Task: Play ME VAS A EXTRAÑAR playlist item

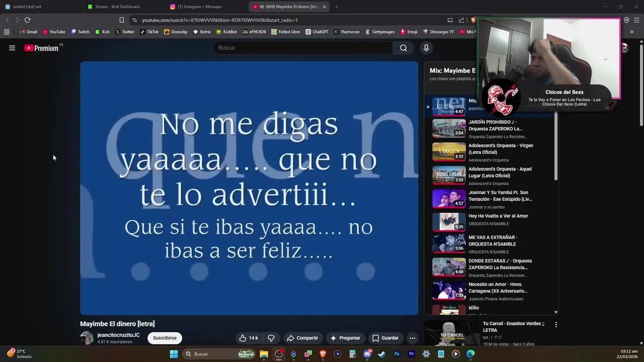Action: click(x=491, y=244)
